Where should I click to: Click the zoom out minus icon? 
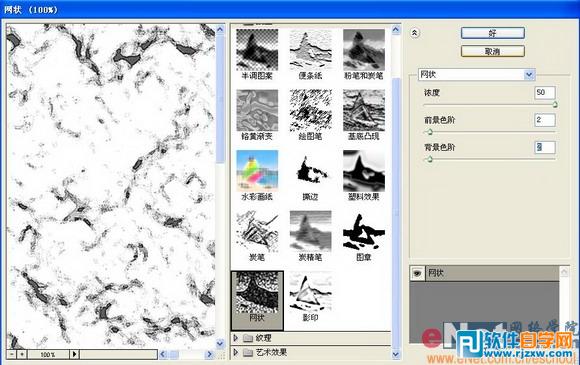[x=12, y=354]
